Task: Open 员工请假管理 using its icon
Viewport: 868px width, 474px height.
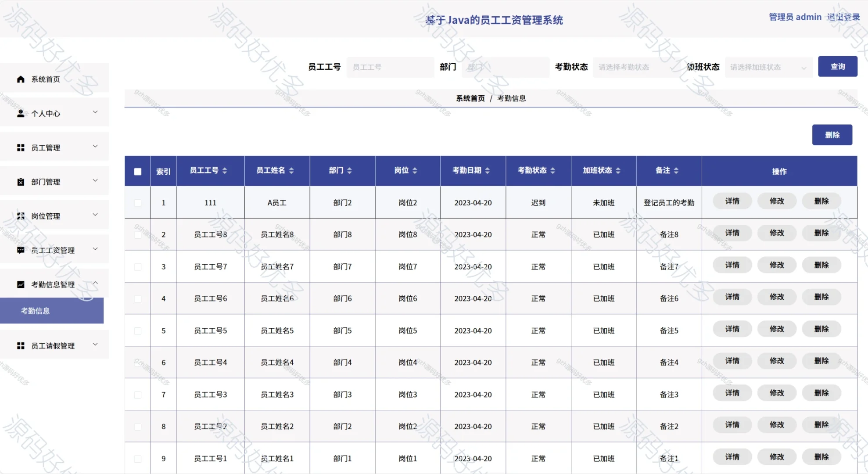Action: (20, 345)
